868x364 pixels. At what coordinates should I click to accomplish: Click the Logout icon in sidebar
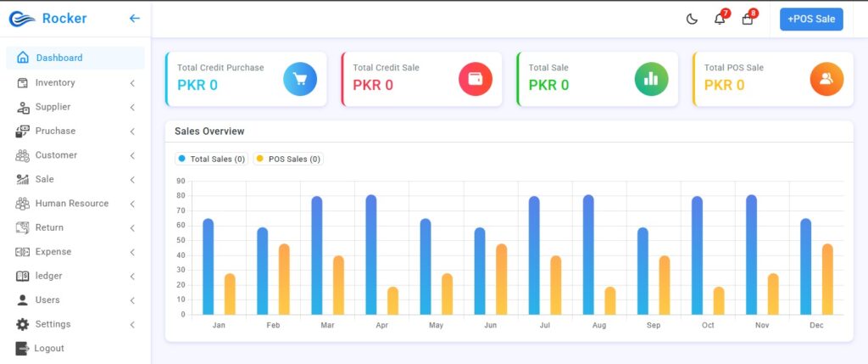point(22,348)
